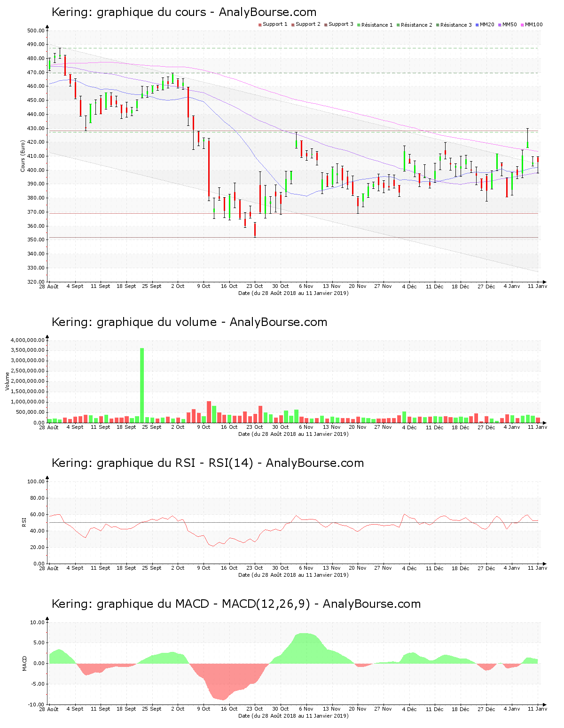Click the 20.00 RSI axis value

point(37,547)
